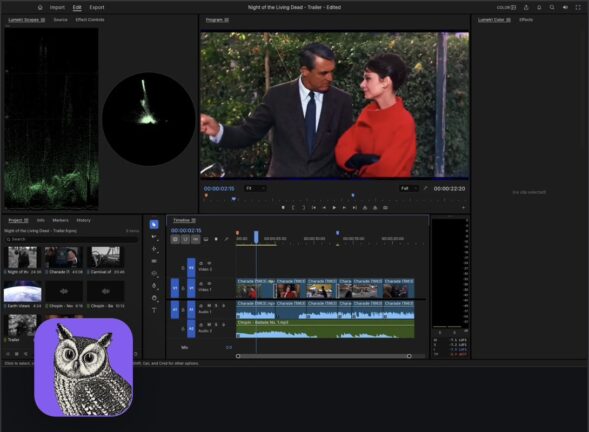
Task: Lock the Video 1 track
Action: [x=183, y=288]
